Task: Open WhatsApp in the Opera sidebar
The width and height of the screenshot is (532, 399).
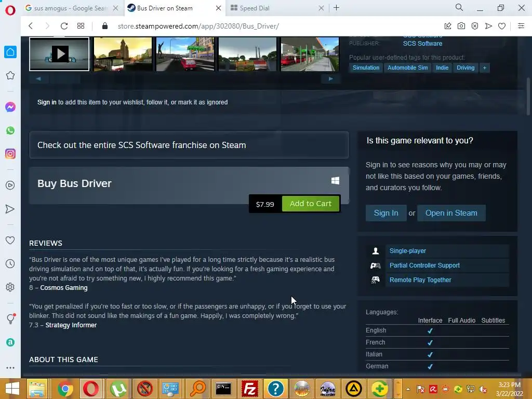Action: click(10, 130)
